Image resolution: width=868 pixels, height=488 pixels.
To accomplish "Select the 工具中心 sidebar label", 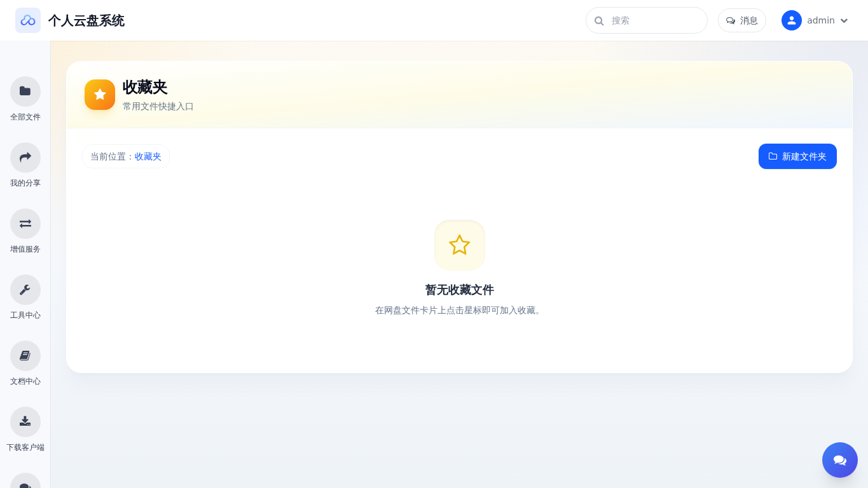I will 25,315.
